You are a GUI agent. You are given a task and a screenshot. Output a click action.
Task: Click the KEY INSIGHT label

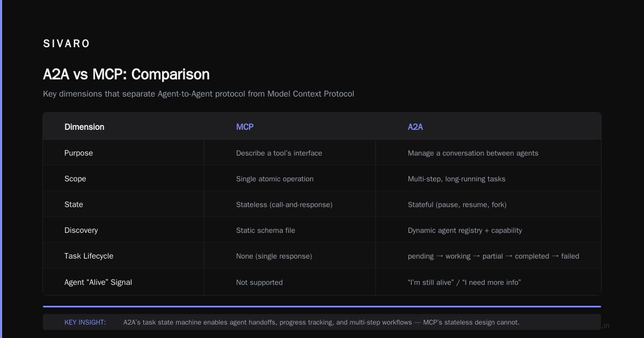(x=85, y=322)
